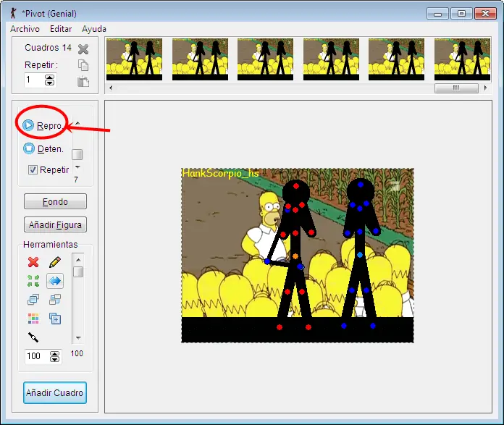This screenshot has width=504, height=425.
Task: Select the join figures tool
Action: [33, 337]
